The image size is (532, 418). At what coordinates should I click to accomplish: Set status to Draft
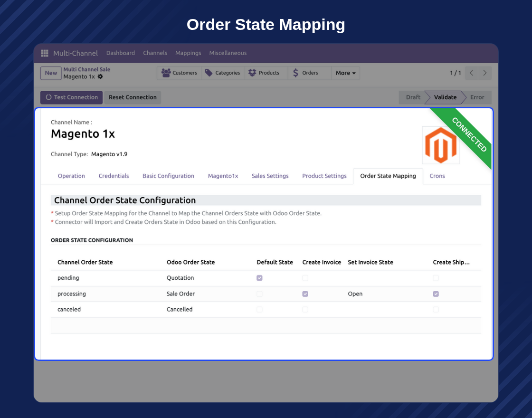[x=413, y=97]
